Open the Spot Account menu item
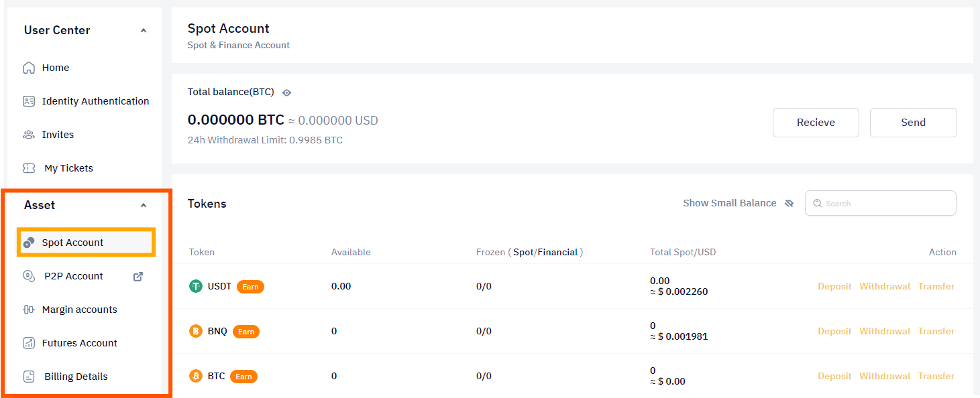Viewport: 980px width, 398px height. click(87, 243)
